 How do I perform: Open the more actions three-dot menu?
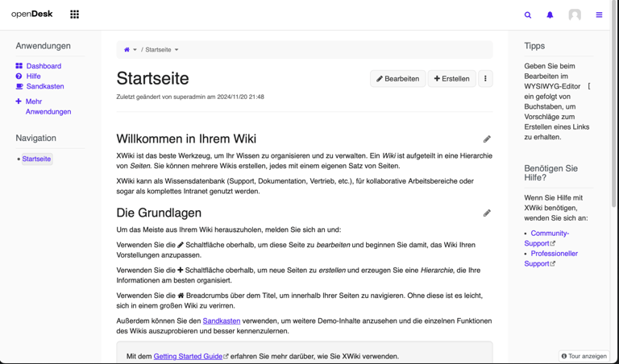coord(485,78)
